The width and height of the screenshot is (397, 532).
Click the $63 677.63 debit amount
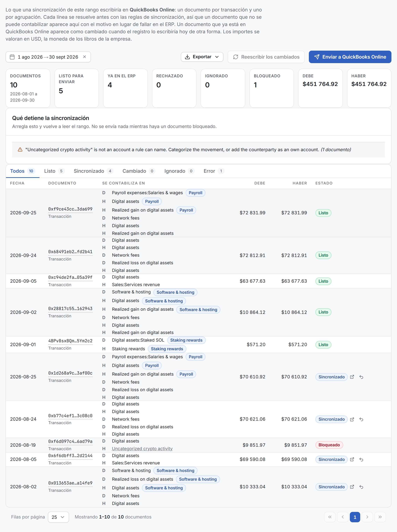[x=252, y=281]
